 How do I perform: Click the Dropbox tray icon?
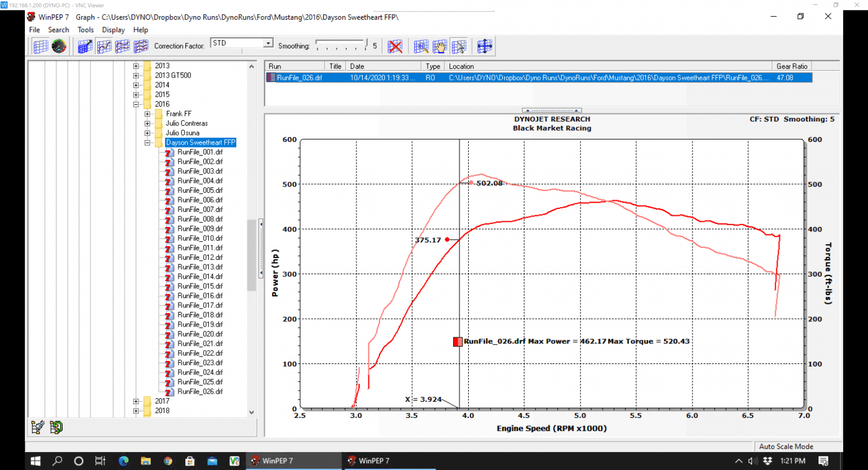tap(767, 461)
